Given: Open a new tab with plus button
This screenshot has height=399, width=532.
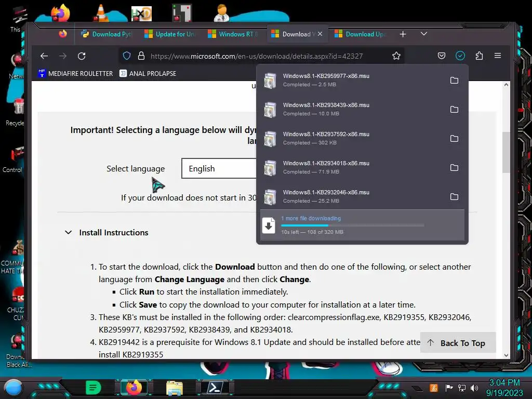Looking at the screenshot, I should pos(403,34).
